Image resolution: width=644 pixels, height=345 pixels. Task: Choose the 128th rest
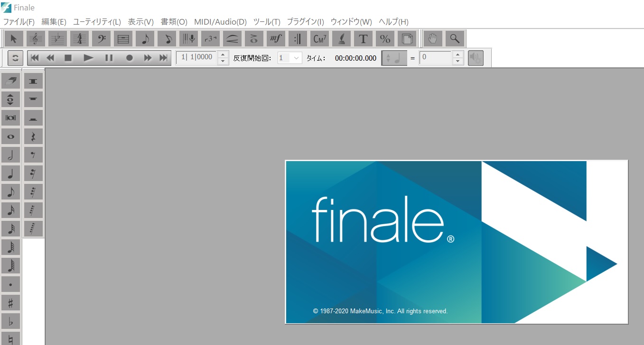pos(33,229)
